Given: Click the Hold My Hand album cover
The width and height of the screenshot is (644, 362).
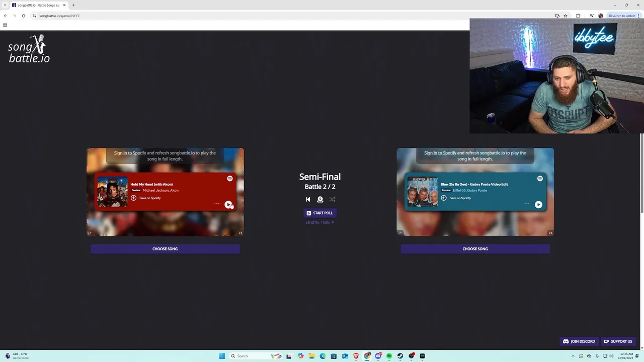Looking at the screenshot, I should 112,192.
